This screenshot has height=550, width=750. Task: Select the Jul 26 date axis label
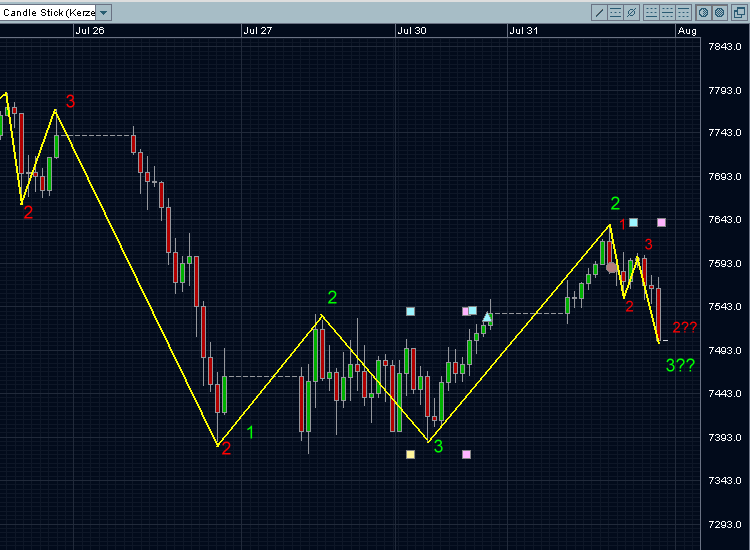[90, 31]
